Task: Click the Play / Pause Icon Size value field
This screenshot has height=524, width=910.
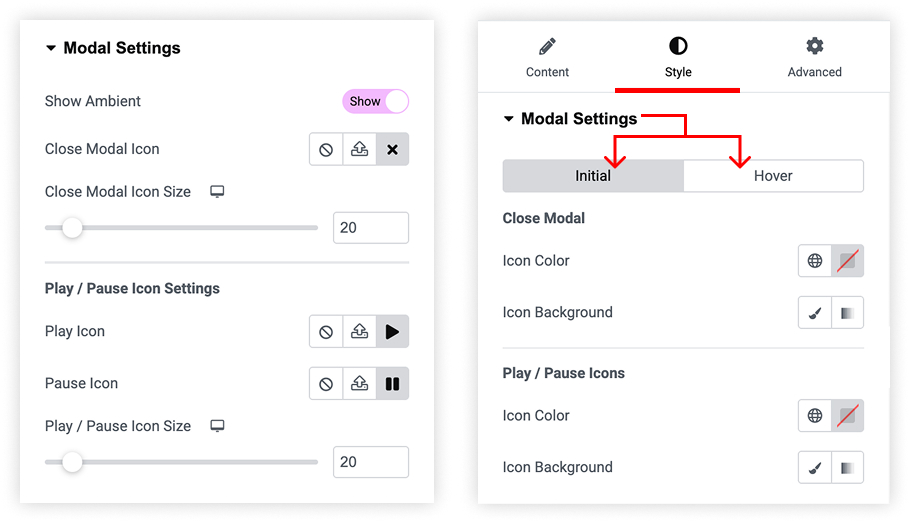Action: [x=371, y=462]
